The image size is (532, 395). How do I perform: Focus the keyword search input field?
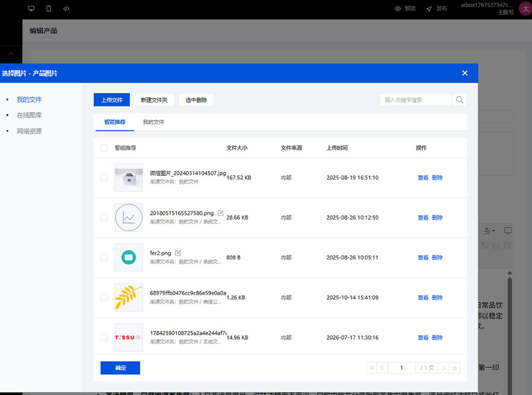coord(415,100)
